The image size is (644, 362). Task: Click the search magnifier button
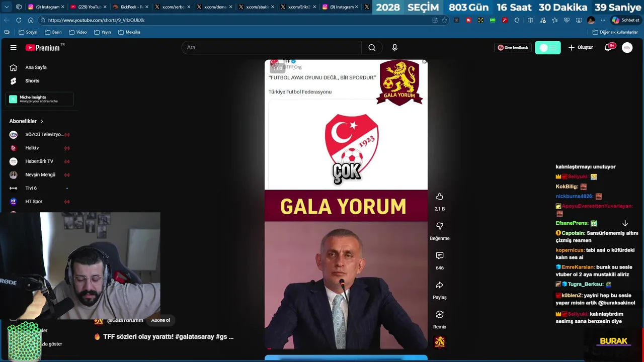[x=372, y=48]
